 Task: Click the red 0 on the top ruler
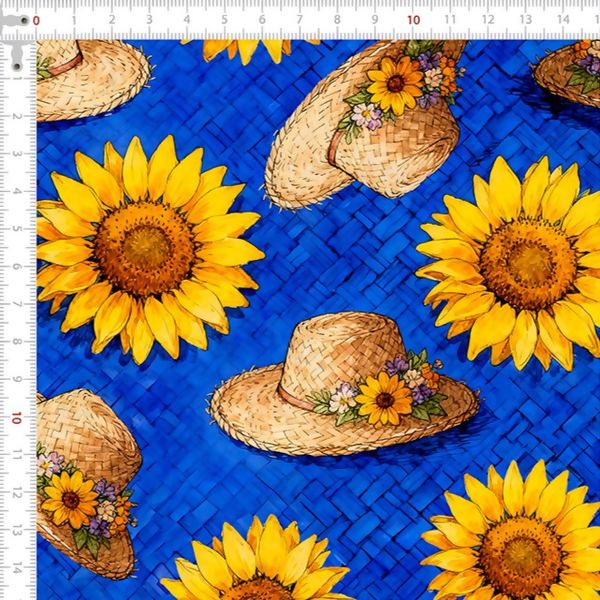tap(37, 20)
